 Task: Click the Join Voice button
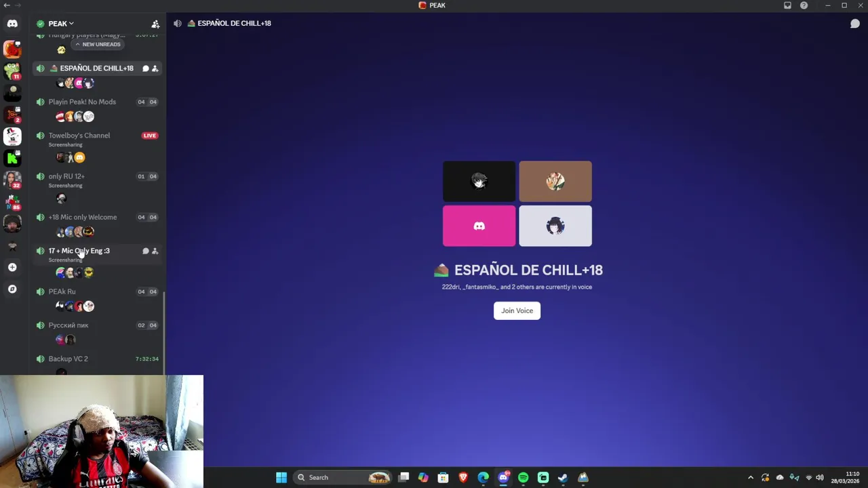[517, 310]
